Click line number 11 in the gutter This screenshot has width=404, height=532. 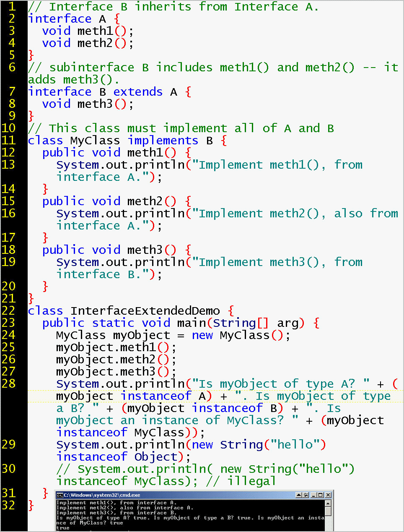[x=8, y=141]
